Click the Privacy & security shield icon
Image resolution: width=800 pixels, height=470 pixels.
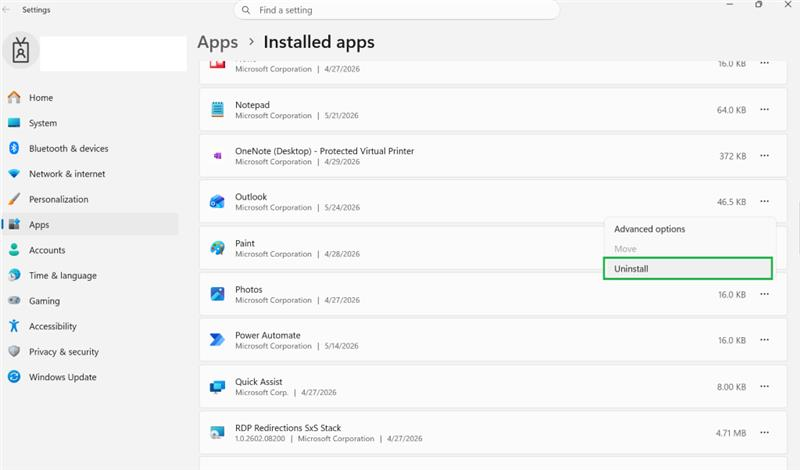(14, 352)
